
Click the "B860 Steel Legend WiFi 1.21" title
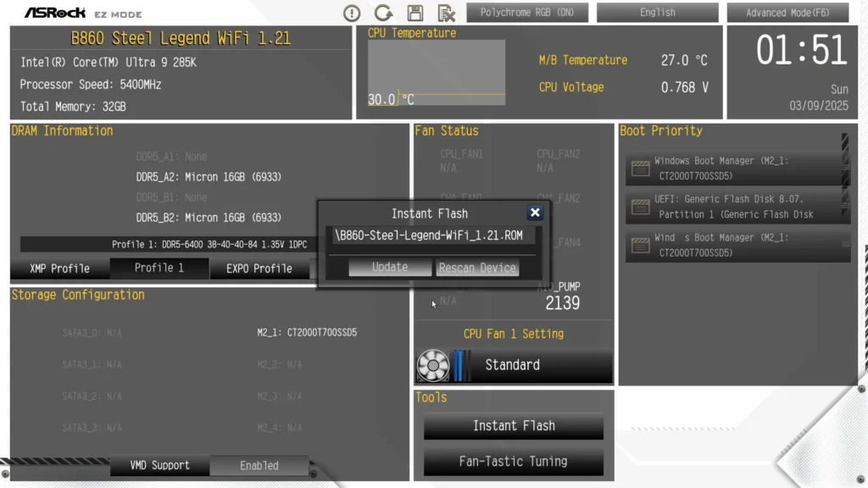pyautogui.click(x=181, y=38)
